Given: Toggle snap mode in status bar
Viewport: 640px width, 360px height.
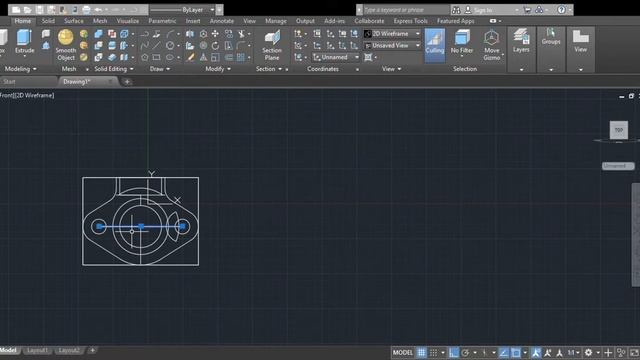Looking at the screenshot, I should point(433,352).
